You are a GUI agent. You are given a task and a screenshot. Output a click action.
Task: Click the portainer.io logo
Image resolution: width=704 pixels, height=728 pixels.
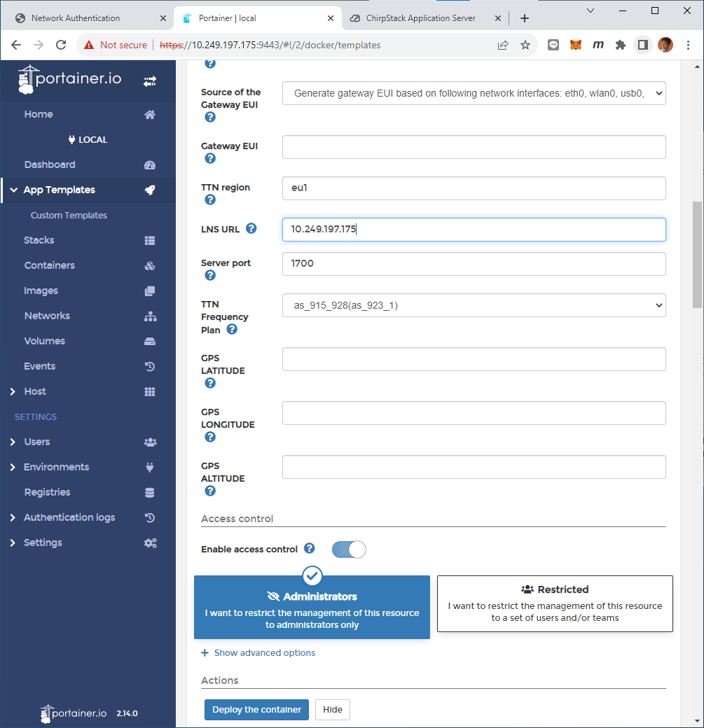pyautogui.click(x=70, y=79)
